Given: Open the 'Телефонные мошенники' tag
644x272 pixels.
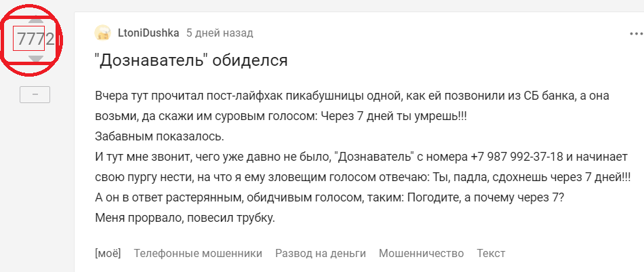Looking at the screenshot, I should click(198, 253).
